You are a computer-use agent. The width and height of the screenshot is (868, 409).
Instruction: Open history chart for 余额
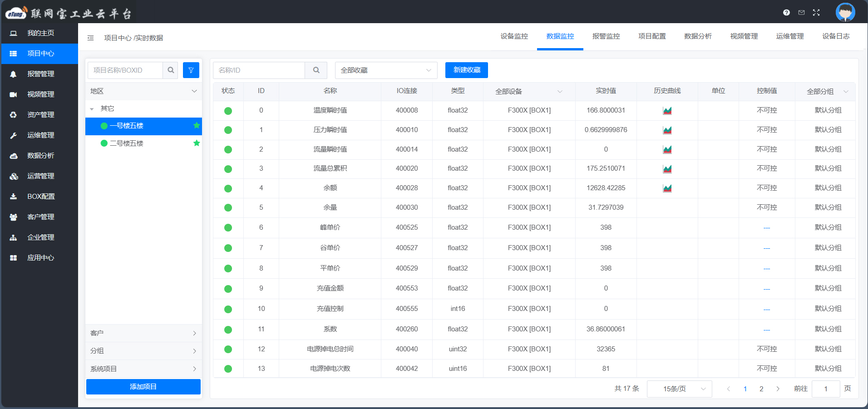667,188
